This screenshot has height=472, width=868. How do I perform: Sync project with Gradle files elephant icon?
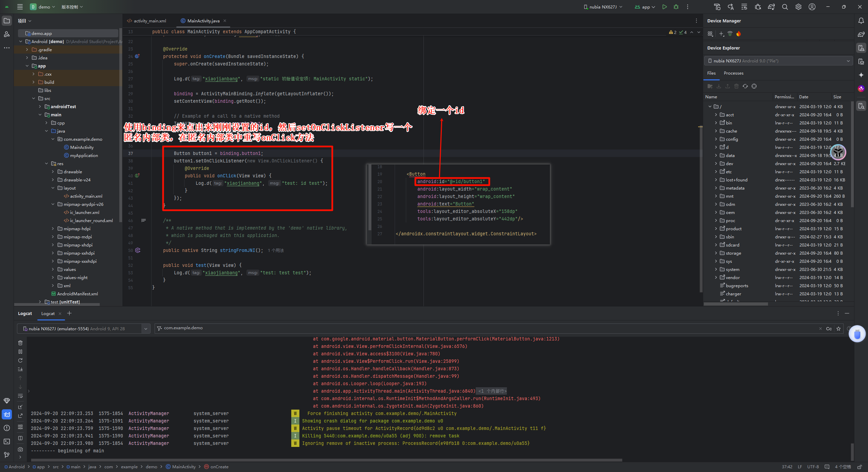coord(771,7)
